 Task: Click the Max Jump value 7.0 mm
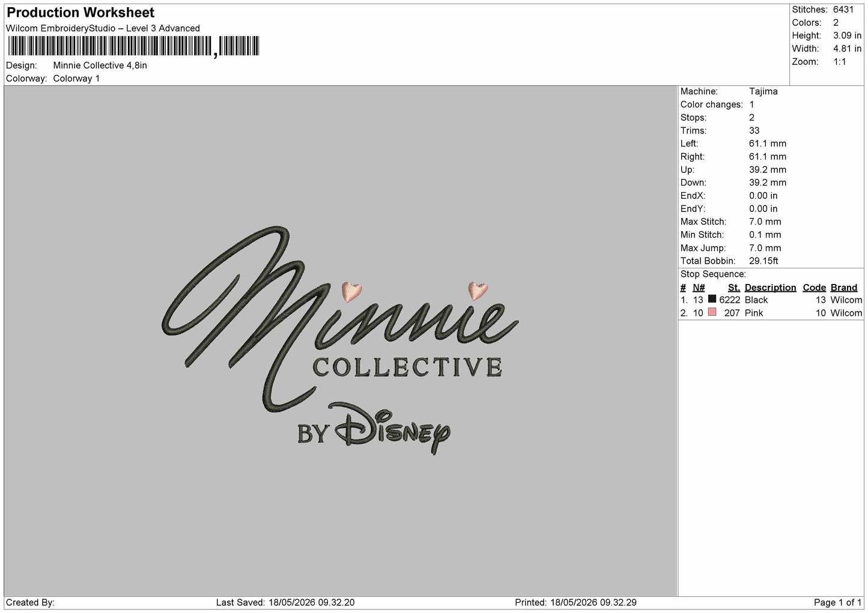pos(765,248)
